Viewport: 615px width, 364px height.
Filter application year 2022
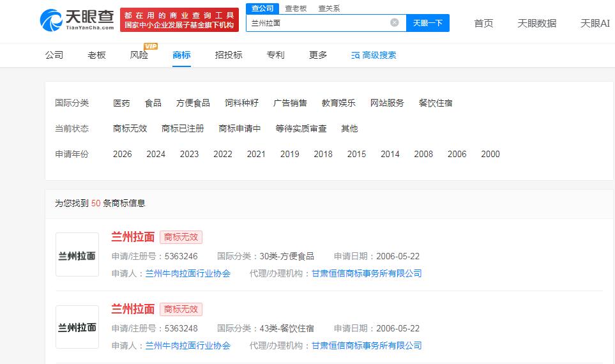(x=223, y=154)
